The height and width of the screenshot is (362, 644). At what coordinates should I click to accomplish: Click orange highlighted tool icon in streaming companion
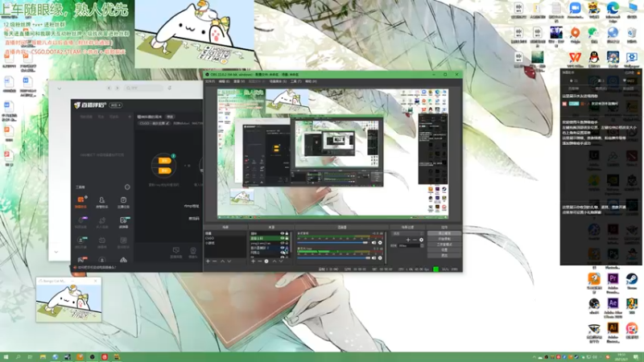[x=80, y=200]
